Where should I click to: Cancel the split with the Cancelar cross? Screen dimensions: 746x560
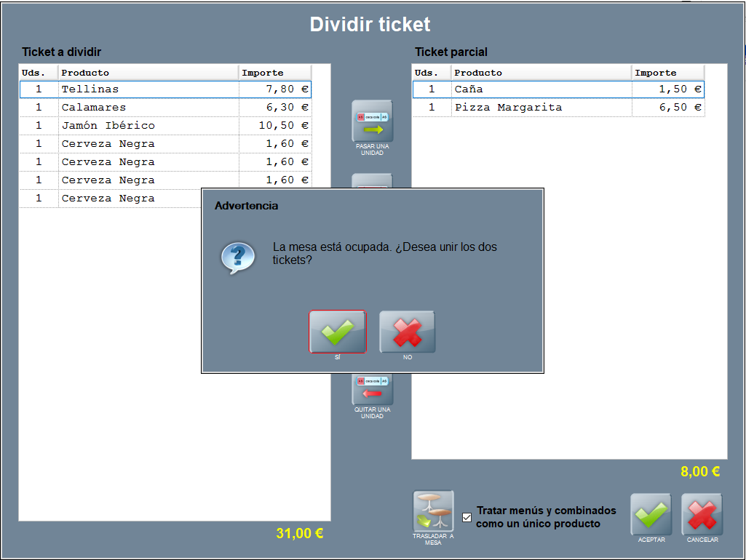702,514
